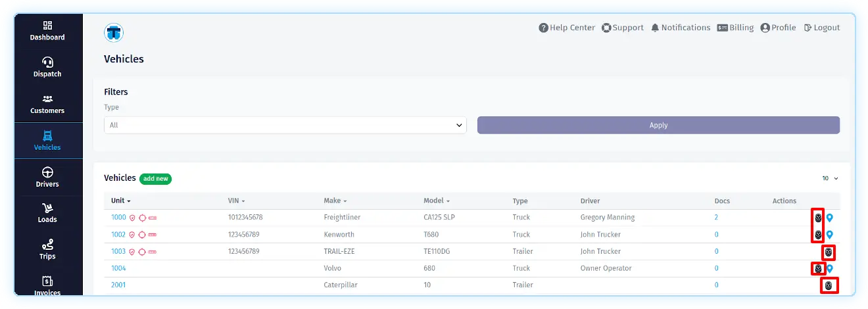Click the shield icon beside unit 1000
The image size is (868, 309).
(132, 218)
